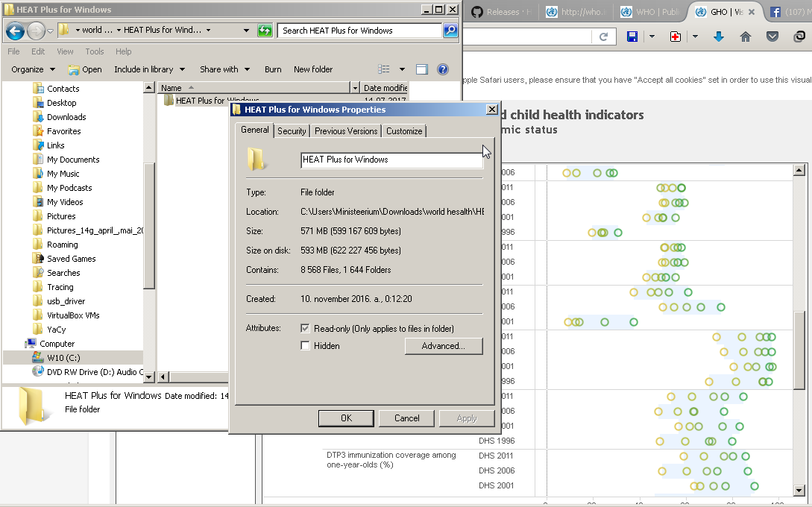Open dropdown arrow next to red cross icon

coord(695,37)
